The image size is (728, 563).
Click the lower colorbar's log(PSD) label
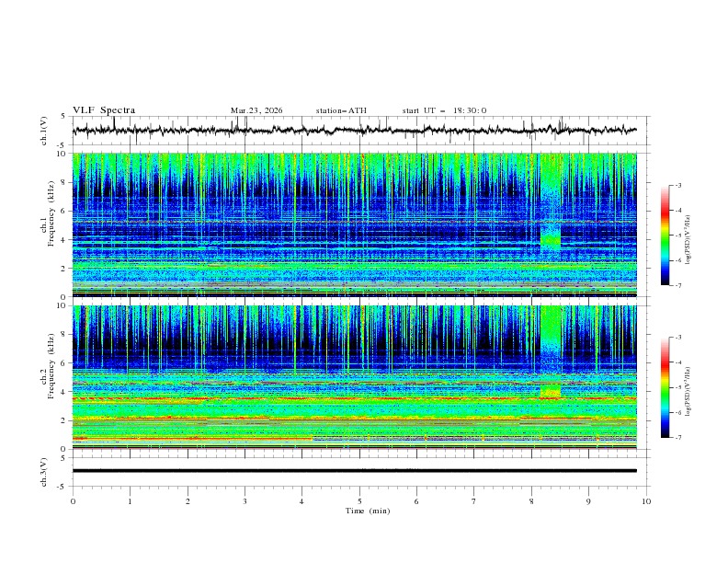(688, 391)
